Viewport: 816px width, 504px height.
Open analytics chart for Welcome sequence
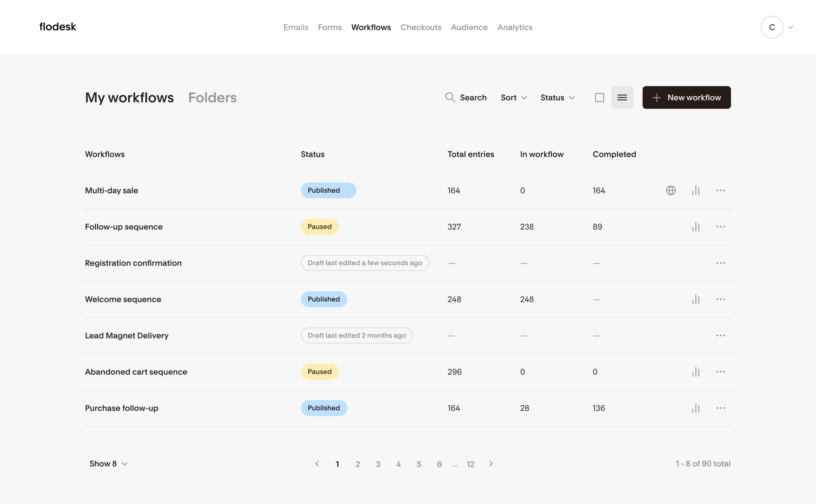[696, 299]
